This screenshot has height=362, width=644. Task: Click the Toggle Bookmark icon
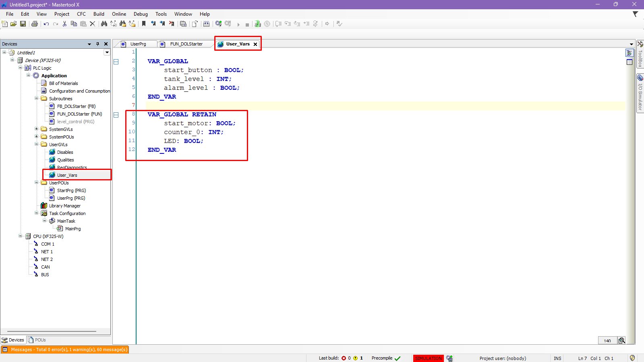(x=144, y=24)
